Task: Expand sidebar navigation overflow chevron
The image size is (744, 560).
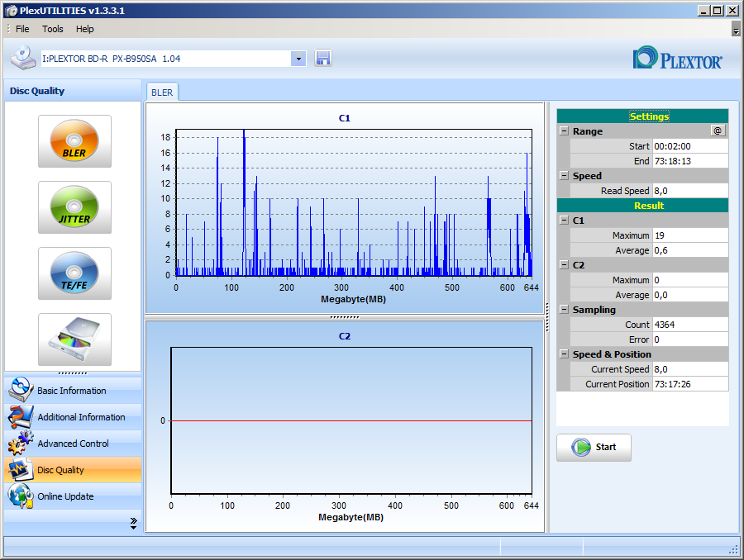Action: pyautogui.click(x=133, y=523)
